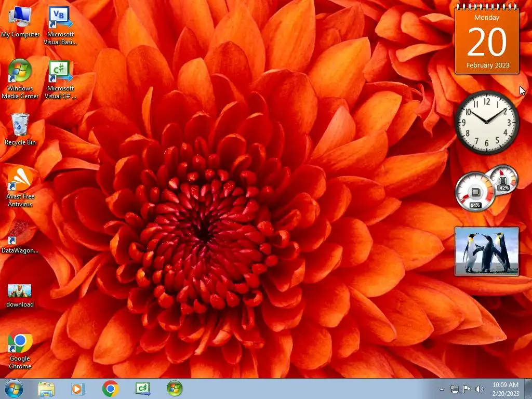The width and height of the screenshot is (532, 399).
Task: Show hidden system tray icons
Action: (442, 389)
